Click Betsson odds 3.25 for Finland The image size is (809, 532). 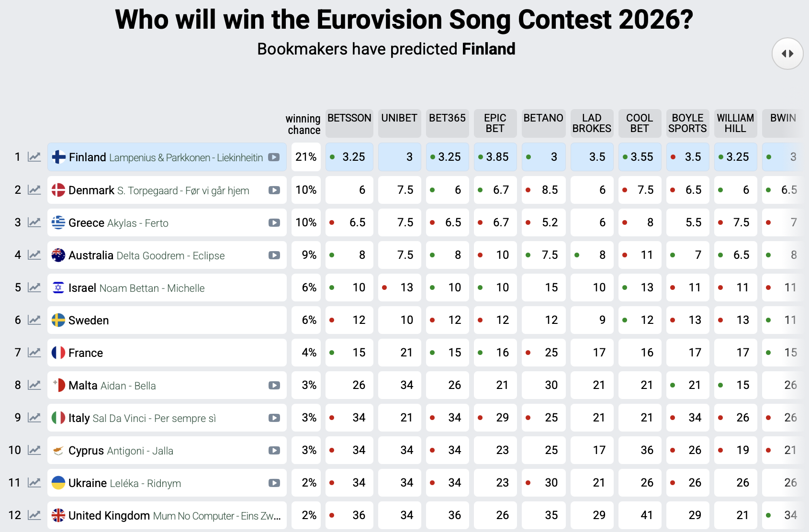353,157
